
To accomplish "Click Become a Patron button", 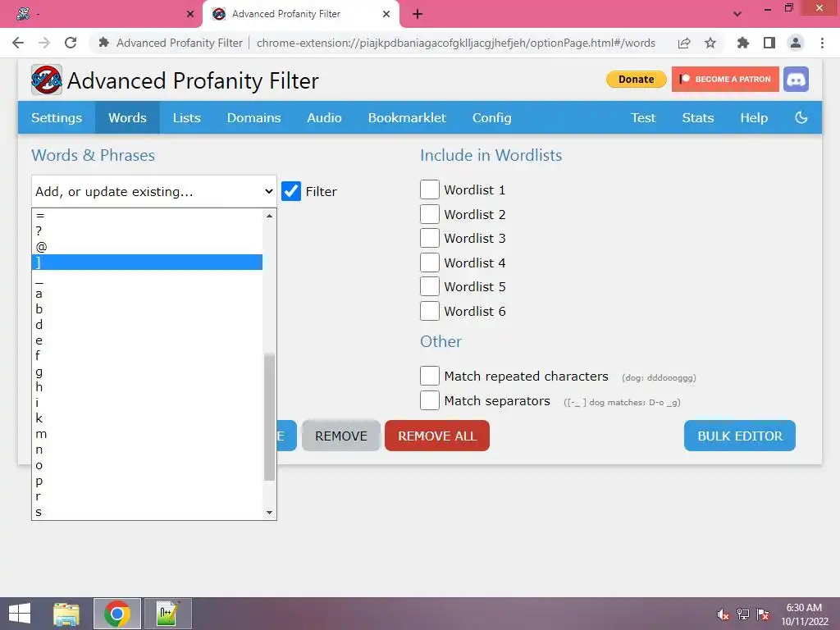I will click(x=725, y=80).
